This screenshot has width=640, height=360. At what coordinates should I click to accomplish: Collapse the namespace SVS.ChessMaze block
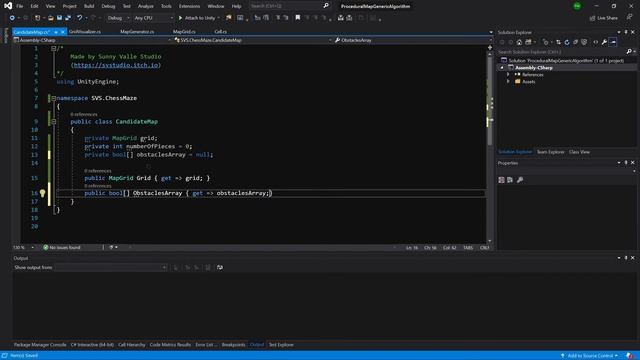[53, 98]
